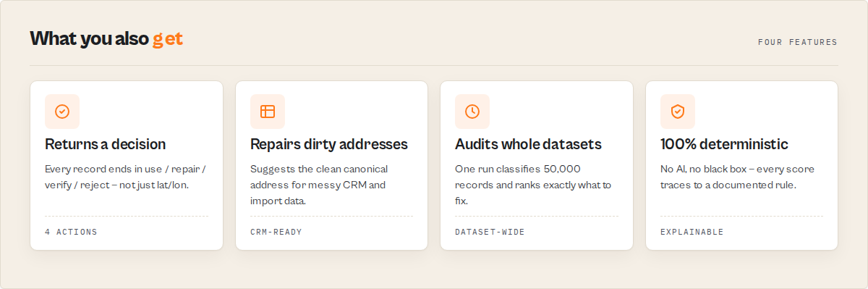Image resolution: width=868 pixels, height=289 pixels.
Task: Click the checkmark circle icon above Returns a decision
Action: click(x=62, y=112)
